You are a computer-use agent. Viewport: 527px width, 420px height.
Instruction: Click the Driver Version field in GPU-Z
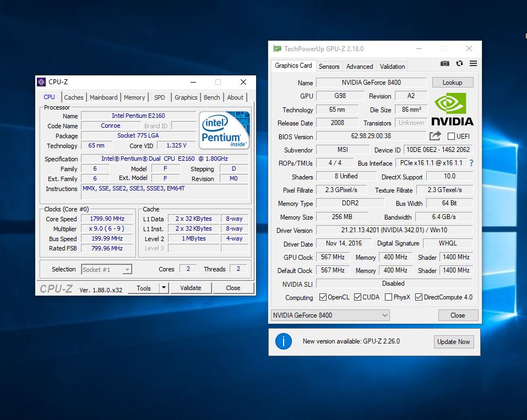(x=394, y=230)
